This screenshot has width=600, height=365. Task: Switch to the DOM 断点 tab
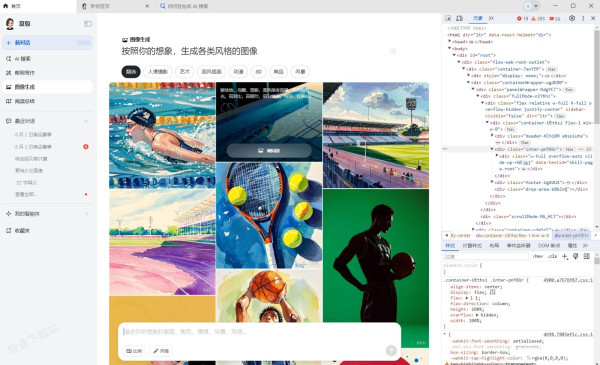[x=549, y=245]
